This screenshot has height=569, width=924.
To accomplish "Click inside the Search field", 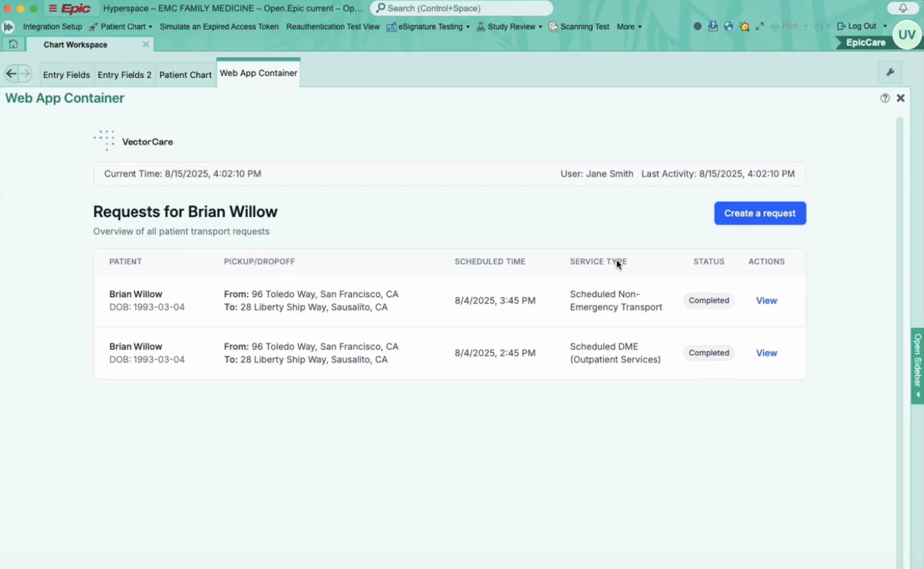I will [x=461, y=8].
